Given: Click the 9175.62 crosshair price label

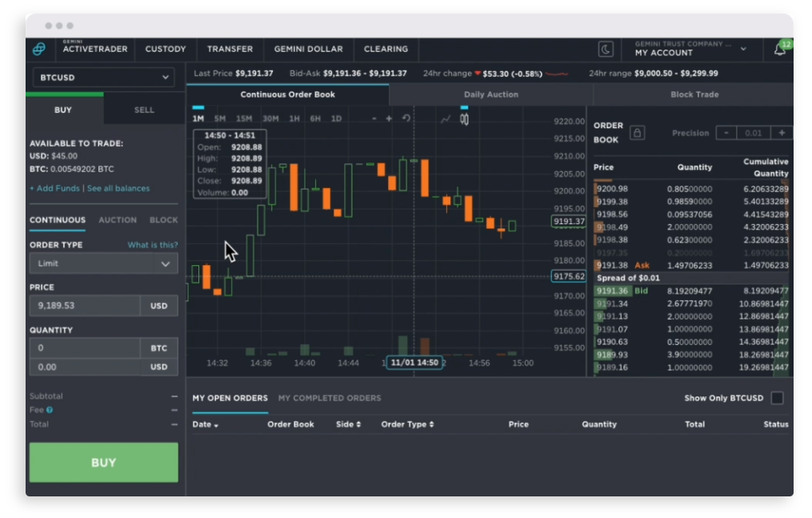Looking at the screenshot, I should [x=569, y=276].
